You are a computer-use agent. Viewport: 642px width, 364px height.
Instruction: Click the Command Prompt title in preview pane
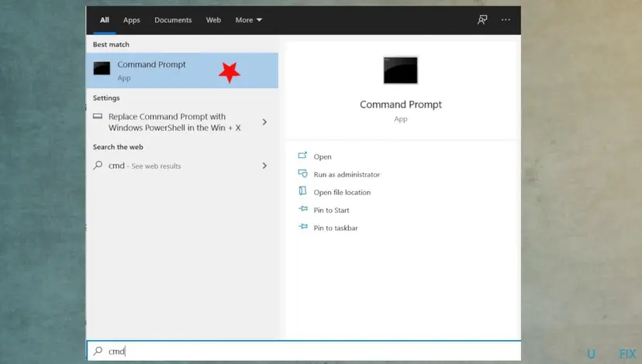pos(401,105)
